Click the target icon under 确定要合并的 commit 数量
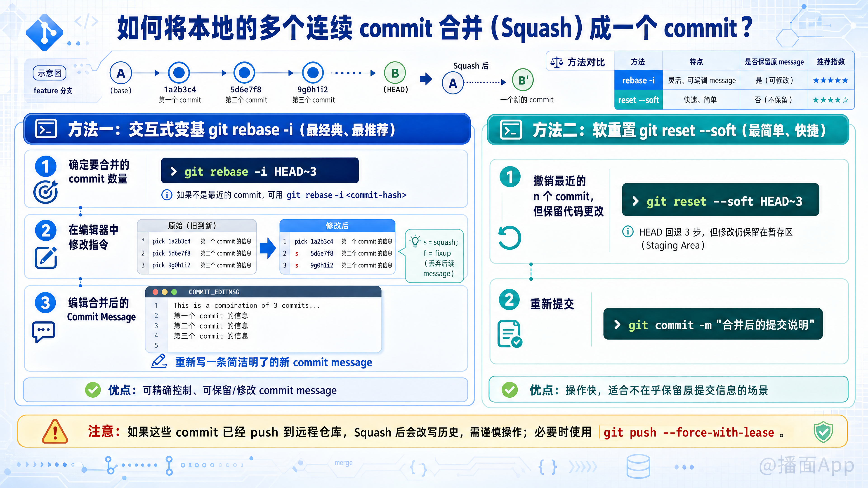The width and height of the screenshot is (868, 488). pyautogui.click(x=45, y=192)
